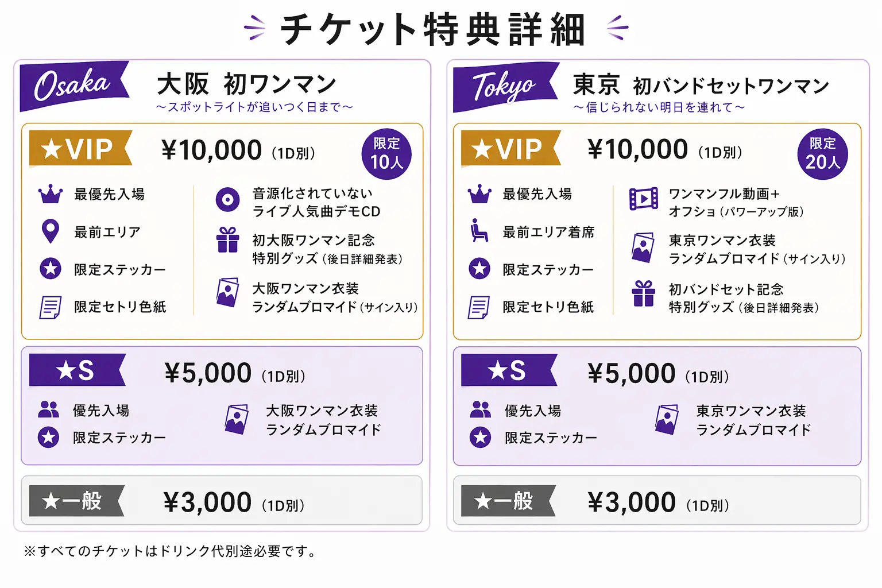Click the star circle icon in the Osaka VIP 限定ステッカー row

pyautogui.click(x=51, y=268)
